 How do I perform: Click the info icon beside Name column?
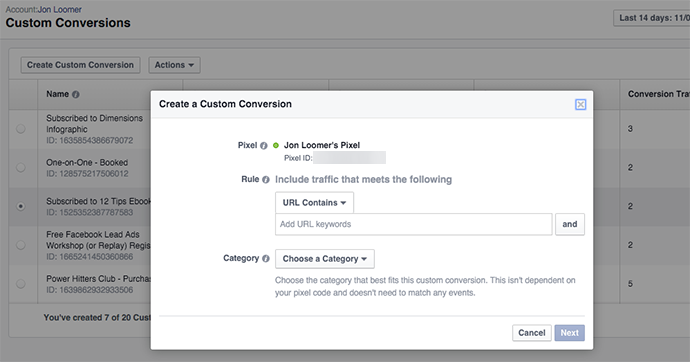pyautogui.click(x=76, y=95)
